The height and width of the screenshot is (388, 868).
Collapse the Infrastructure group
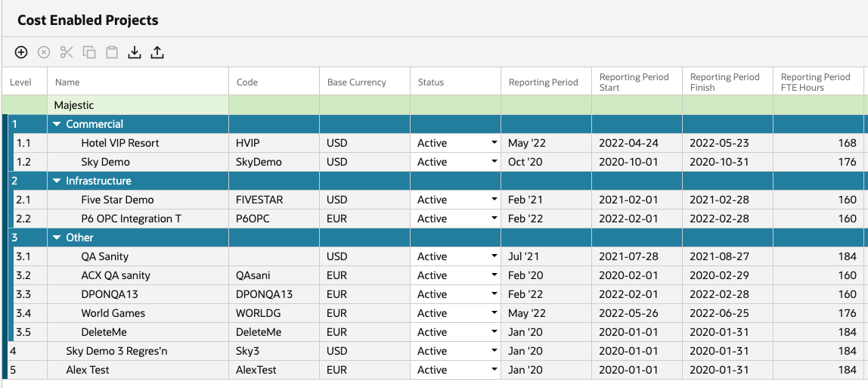pyautogui.click(x=57, y=181)
